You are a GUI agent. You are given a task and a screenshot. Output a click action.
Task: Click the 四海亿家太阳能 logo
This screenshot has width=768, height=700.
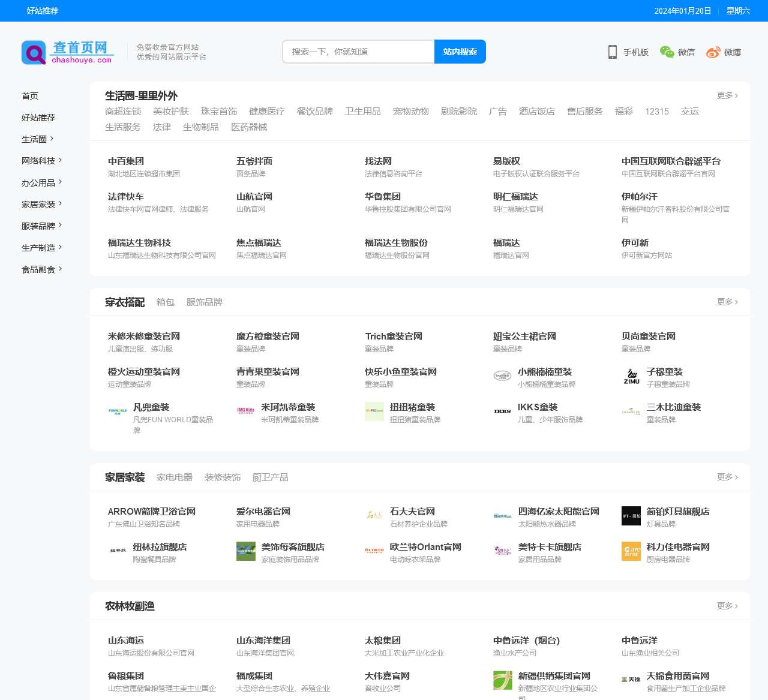pyautogui.click(x=502, y=516)
